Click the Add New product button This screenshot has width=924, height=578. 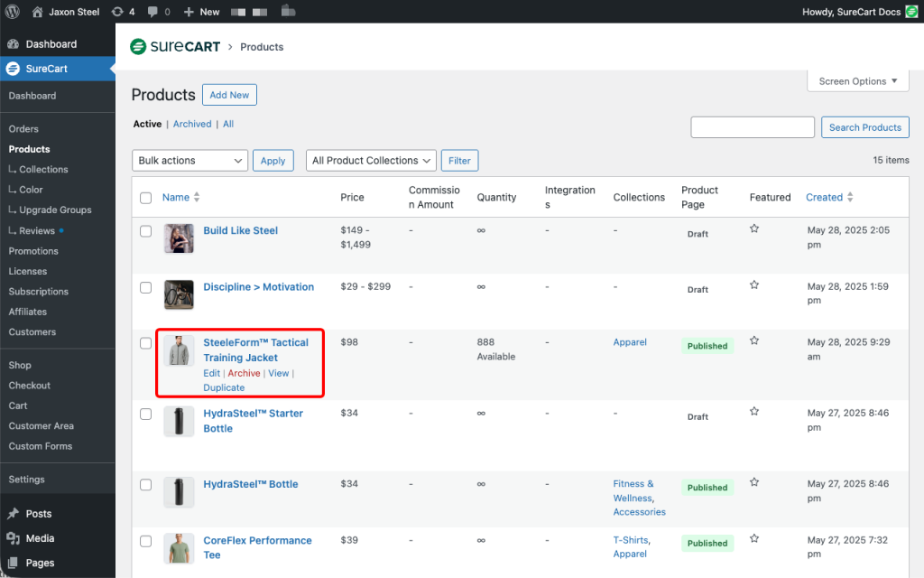click(x=229, y=95)
